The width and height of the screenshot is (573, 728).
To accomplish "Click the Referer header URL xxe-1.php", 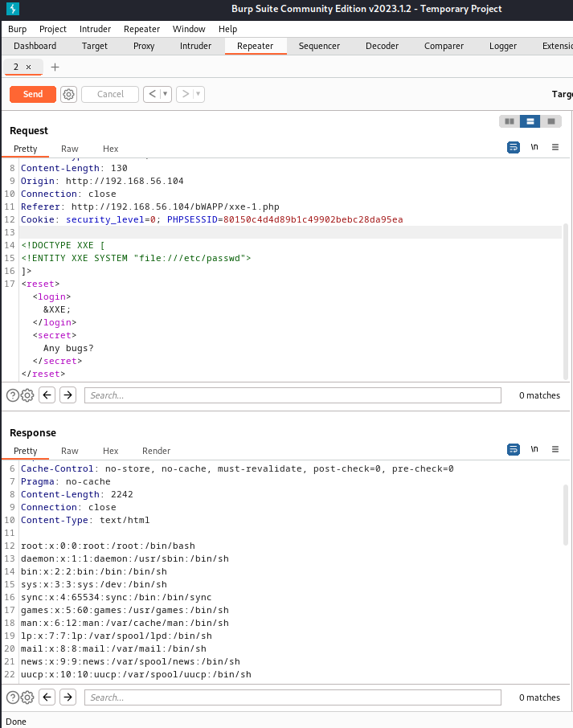I will point(175,207).
